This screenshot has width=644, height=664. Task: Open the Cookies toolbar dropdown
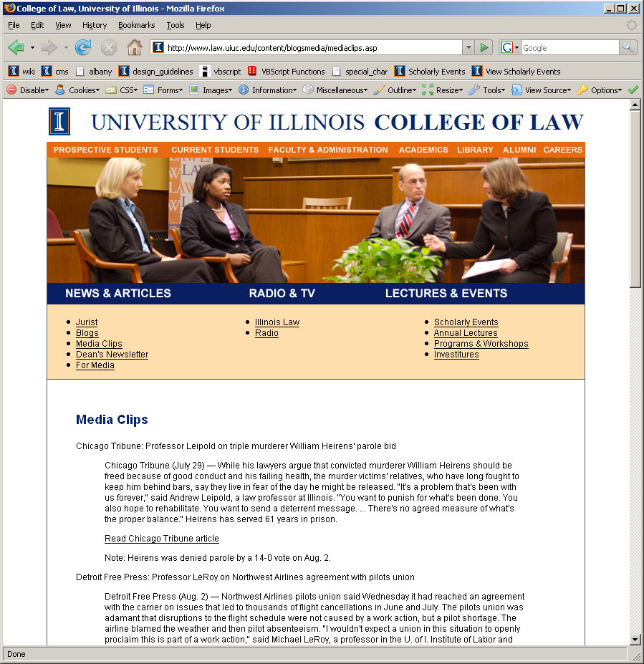[77, 90]
